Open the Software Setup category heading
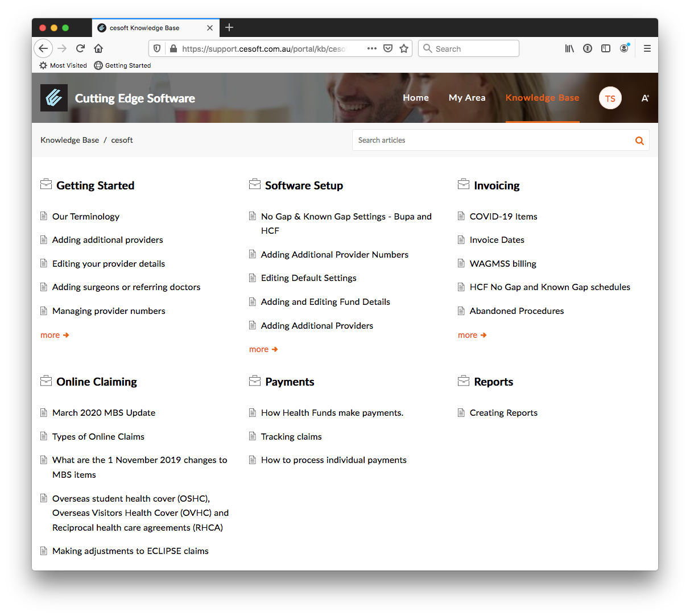Viewport: 690px width, 616px height. [304, 185]
